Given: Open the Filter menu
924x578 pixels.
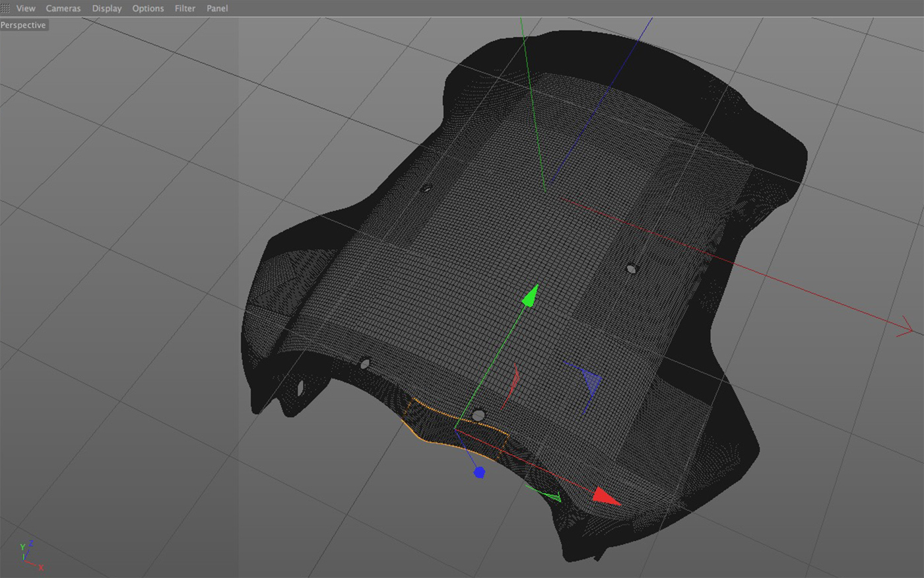Looking at the screenshot, I should (185, 9).
